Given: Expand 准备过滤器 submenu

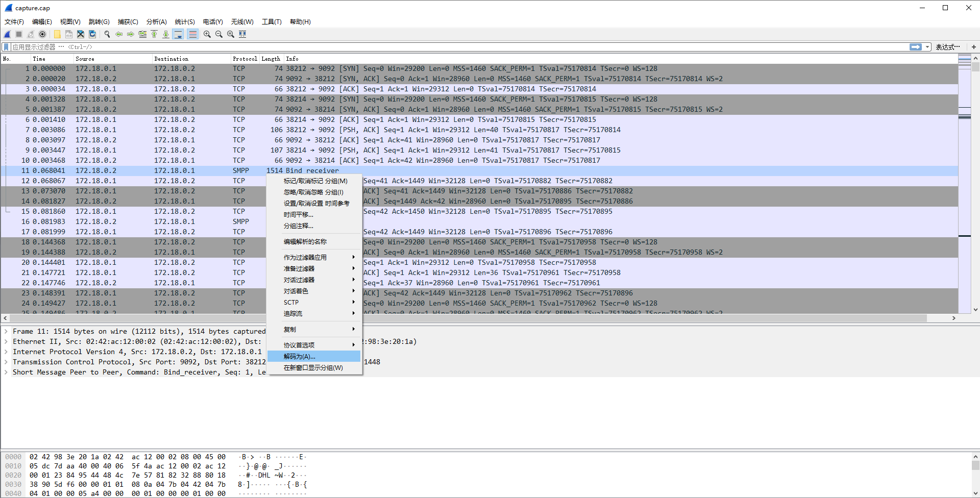Looking at the screenshot, I should point(314,269).
